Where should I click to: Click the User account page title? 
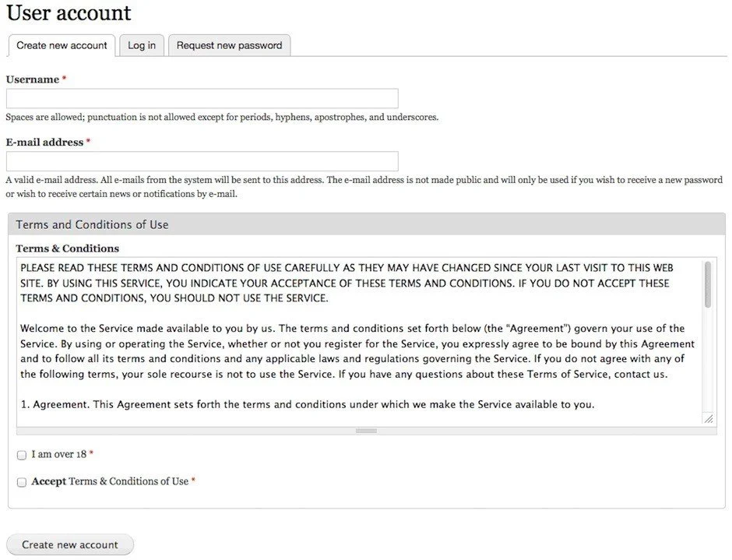[68, 13]
